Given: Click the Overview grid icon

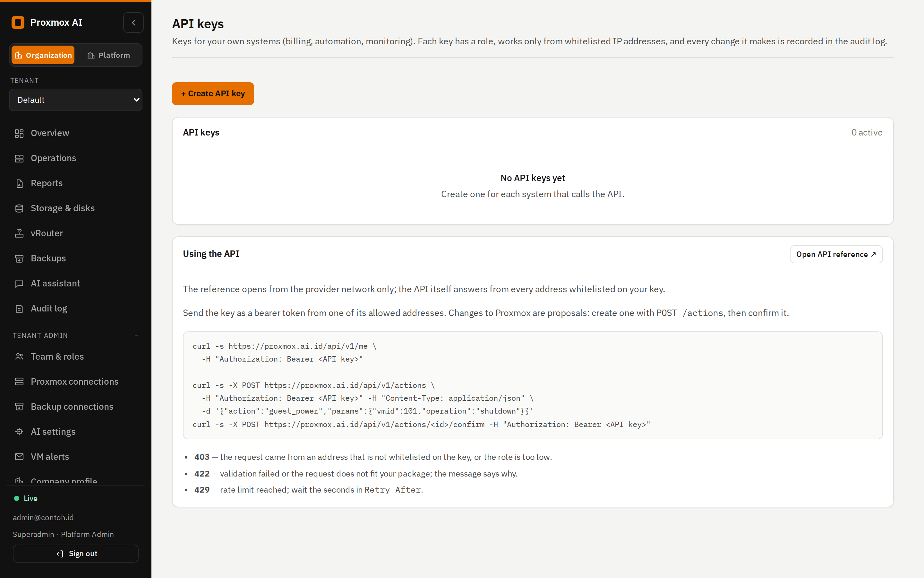Looking at the screenshot, I should 19,133.
